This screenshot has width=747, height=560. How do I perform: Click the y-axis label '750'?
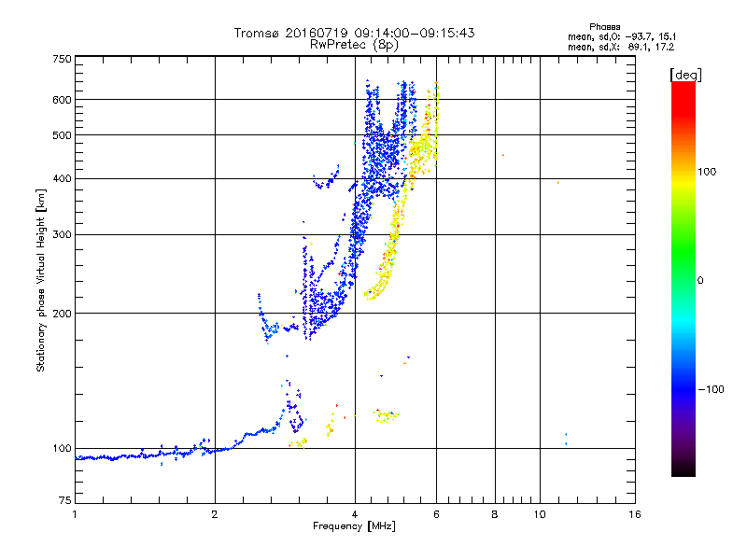[x=62, y=59]
